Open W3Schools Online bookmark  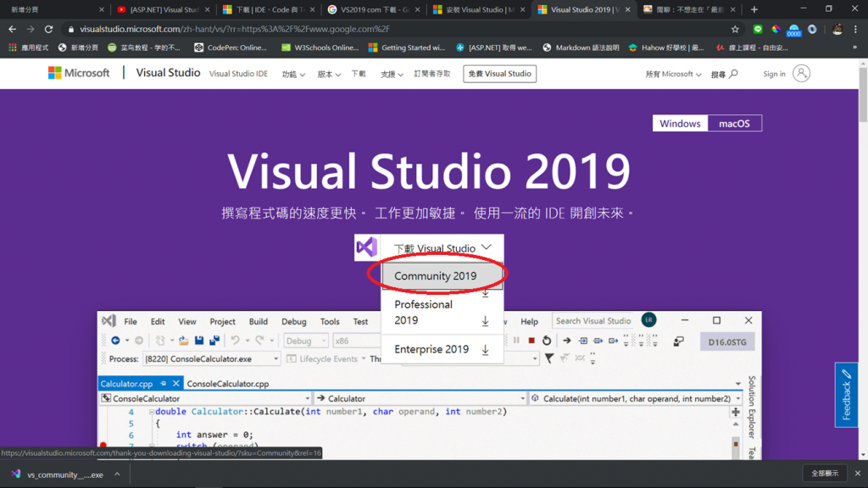tap(320, 47)
